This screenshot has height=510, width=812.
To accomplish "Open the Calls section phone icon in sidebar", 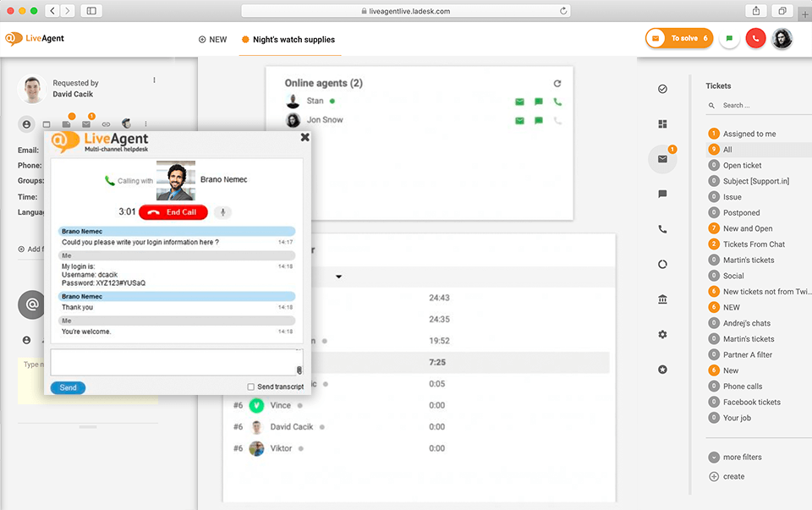I will [x=662, y=229].
